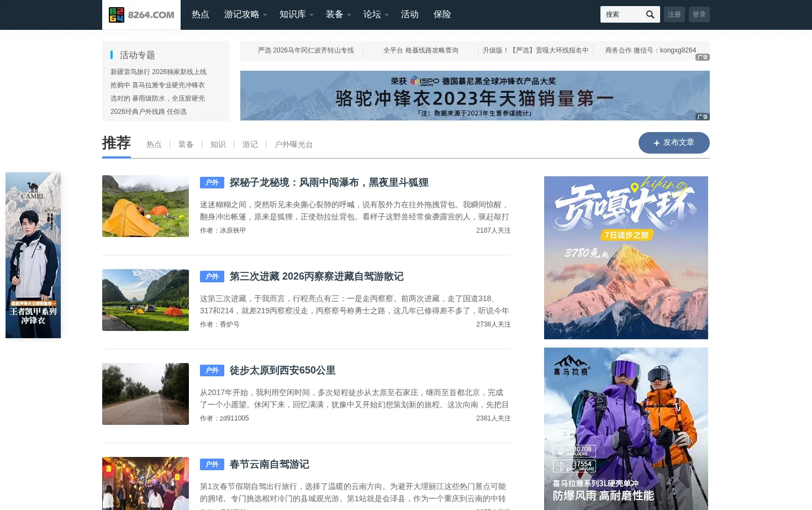Click the search magnifier icon
The image size is (812, 510).
pos(650,14)
